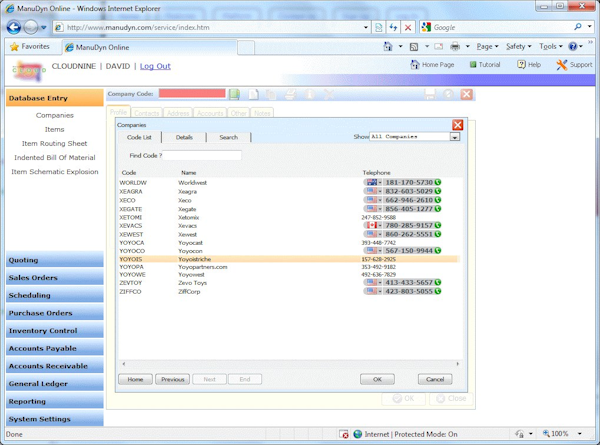Open country flag dropdown for 860-262-5551
This screenshot has width=600, height=445.
pyautogui.click(x=374, y=234)
